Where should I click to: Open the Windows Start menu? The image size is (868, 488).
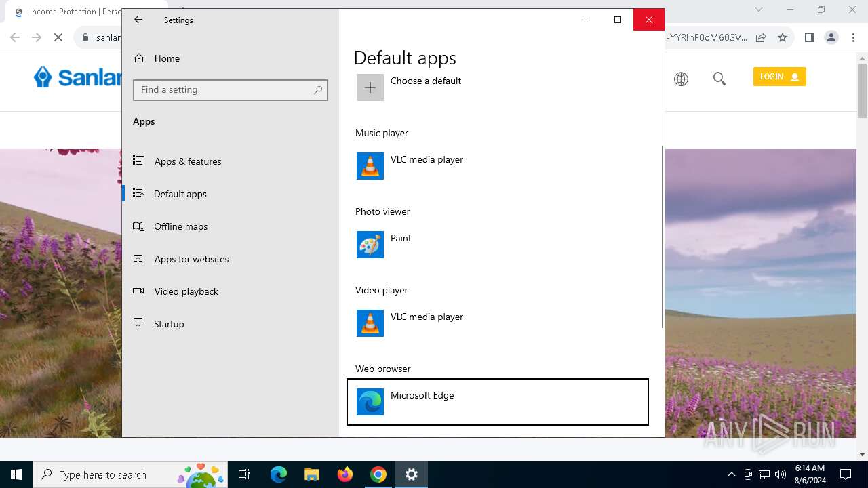pyautogui.click(x=16, y=474)
